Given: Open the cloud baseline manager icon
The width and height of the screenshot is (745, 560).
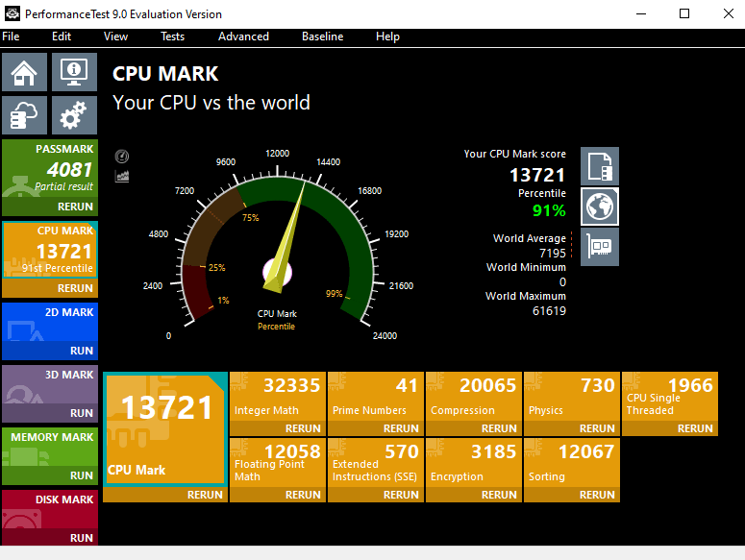Looking at the screenshot, I should coord(25,115).
